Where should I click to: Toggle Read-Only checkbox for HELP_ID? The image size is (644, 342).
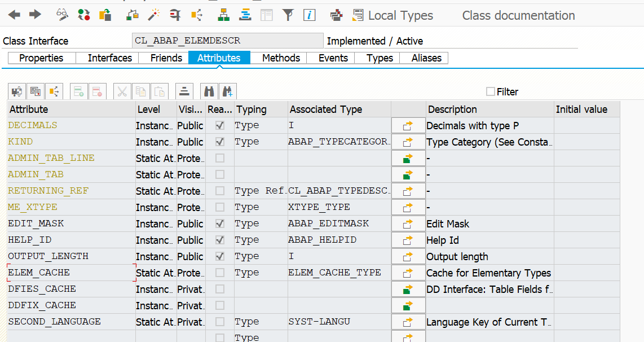point(220,240)
